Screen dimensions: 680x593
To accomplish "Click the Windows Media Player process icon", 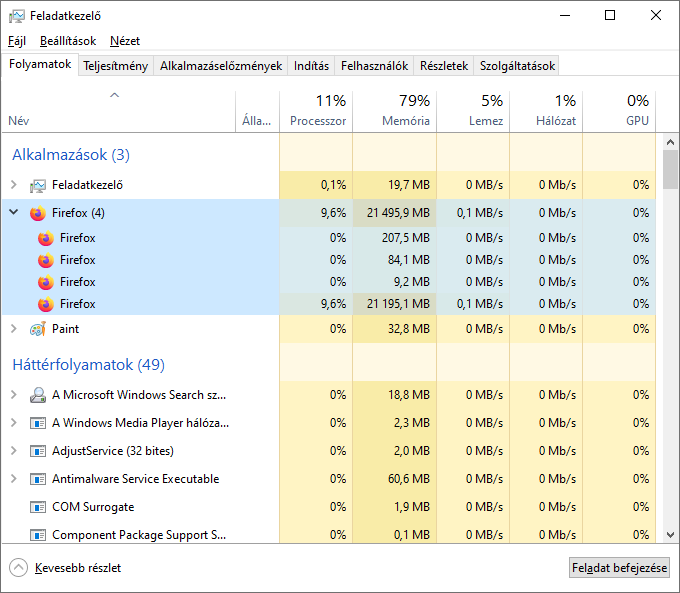I will click(38, 423).
